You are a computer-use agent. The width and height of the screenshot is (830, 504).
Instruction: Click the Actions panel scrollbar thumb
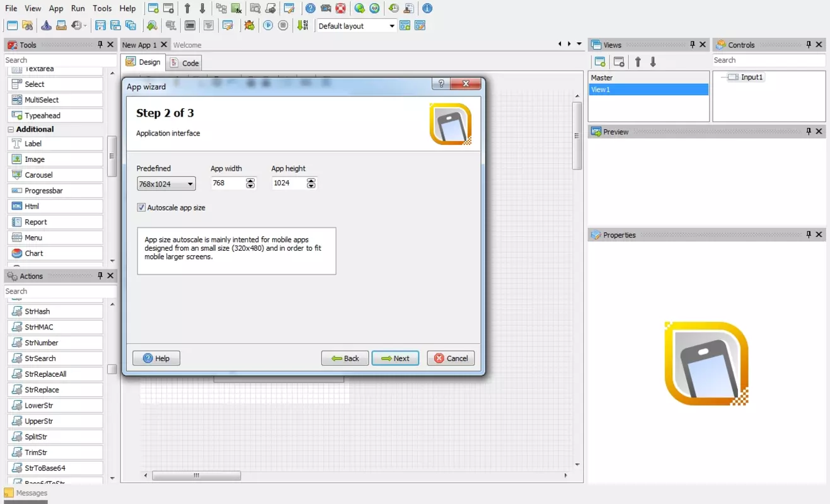point(112,369)
